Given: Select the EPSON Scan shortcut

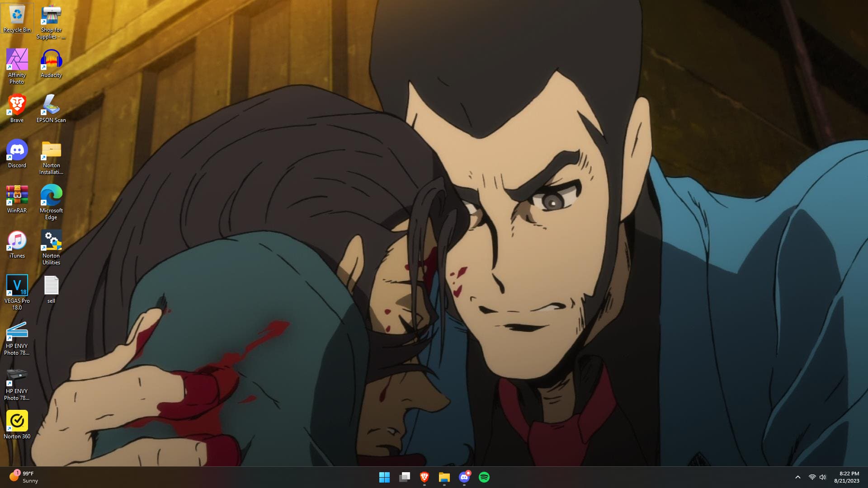Looking at the screenshot, I should [51, 108].
